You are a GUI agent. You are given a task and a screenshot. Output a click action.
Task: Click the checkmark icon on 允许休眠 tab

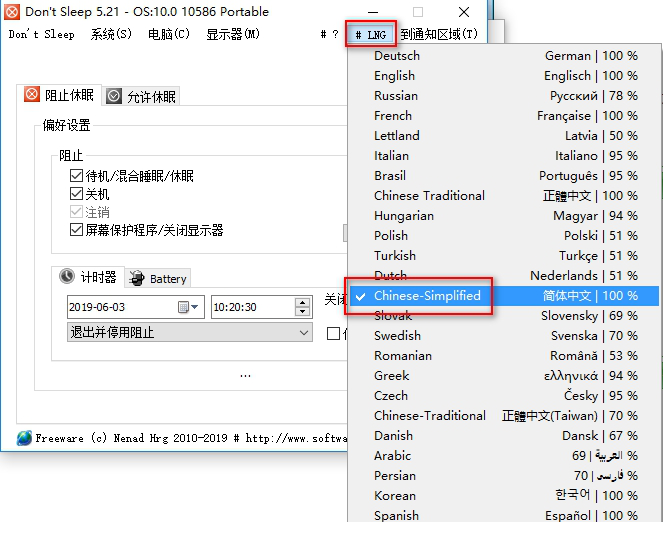tap(114, 96)
